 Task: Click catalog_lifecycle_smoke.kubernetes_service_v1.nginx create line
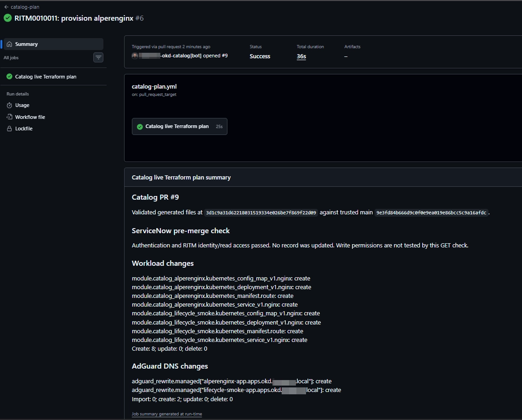pos(219,340)
